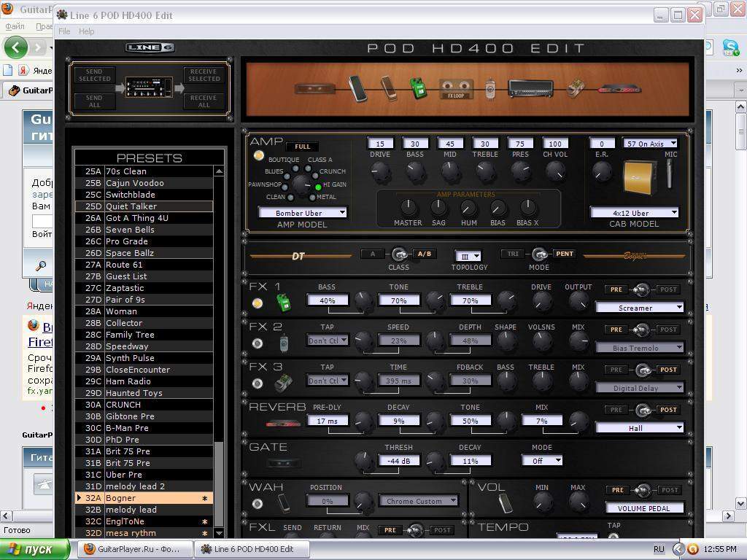Screen dimensions: 747x560
Task: Enable the FX 2 power button
Action: click(x=258, y=343)
